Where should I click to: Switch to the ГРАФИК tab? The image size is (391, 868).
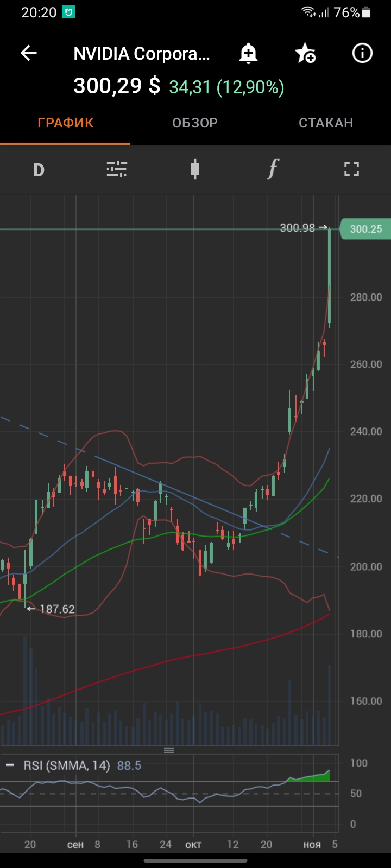coord(65,123)
